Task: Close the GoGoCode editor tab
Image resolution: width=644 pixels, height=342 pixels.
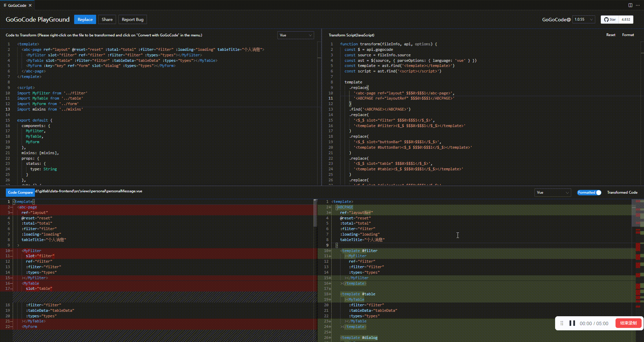Action: point(30,5)
